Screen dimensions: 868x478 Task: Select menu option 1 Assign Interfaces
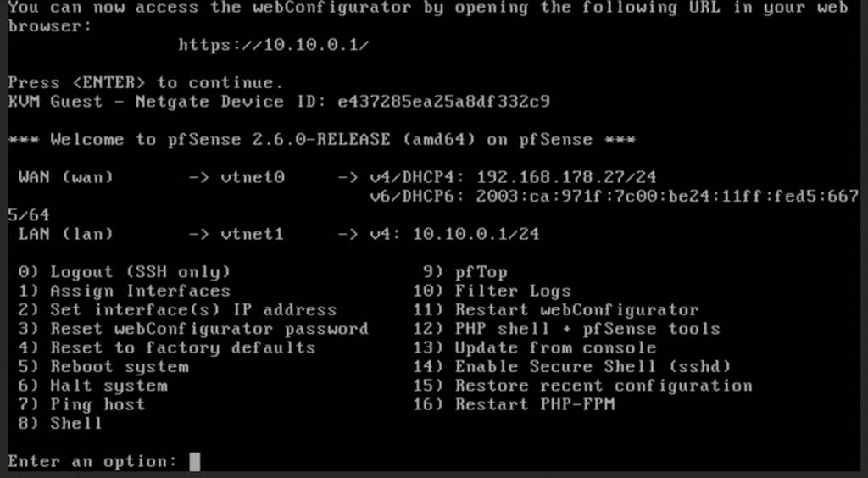coord(124,291)
